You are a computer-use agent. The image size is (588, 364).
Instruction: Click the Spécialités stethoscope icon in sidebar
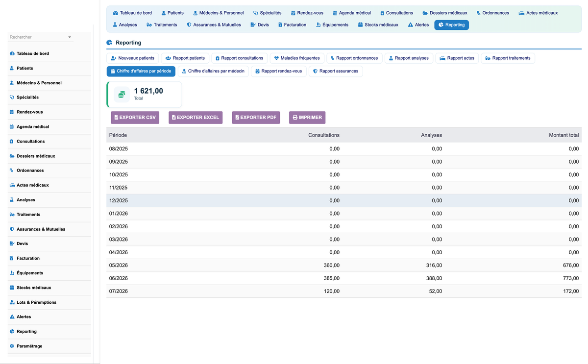point(12,97)
